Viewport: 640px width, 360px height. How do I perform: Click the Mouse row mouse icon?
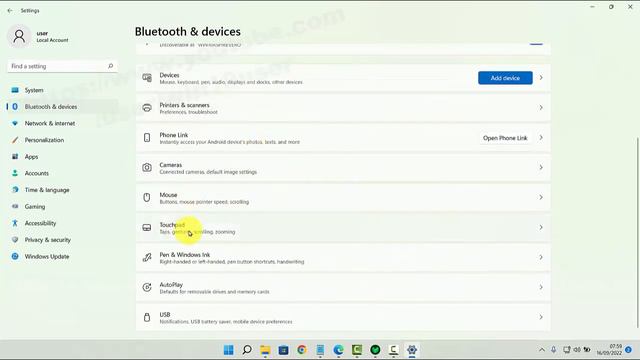click(147, 198)
